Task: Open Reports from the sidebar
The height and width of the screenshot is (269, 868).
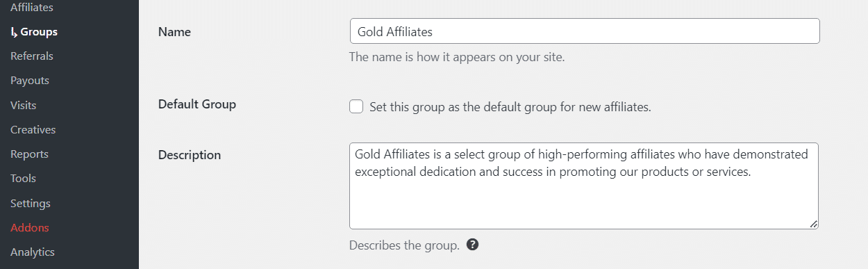Action: tap(29, 154)
